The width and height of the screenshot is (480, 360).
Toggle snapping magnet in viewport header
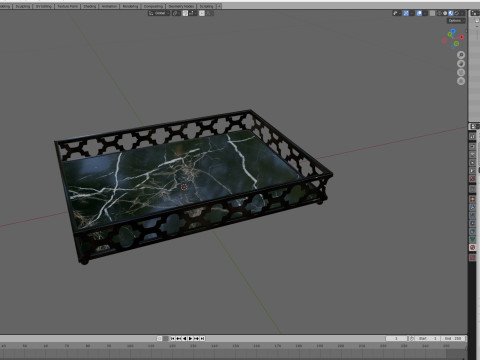pos(185,13)
